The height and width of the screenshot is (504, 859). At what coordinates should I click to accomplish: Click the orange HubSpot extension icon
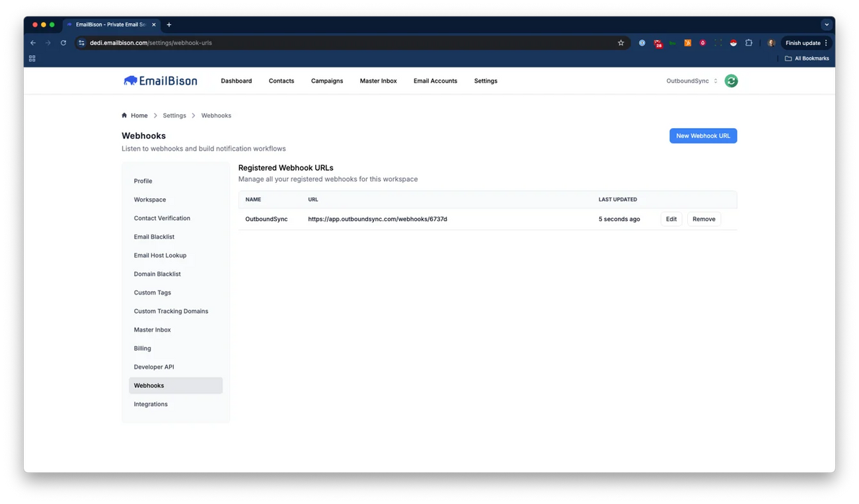point(687,42)
